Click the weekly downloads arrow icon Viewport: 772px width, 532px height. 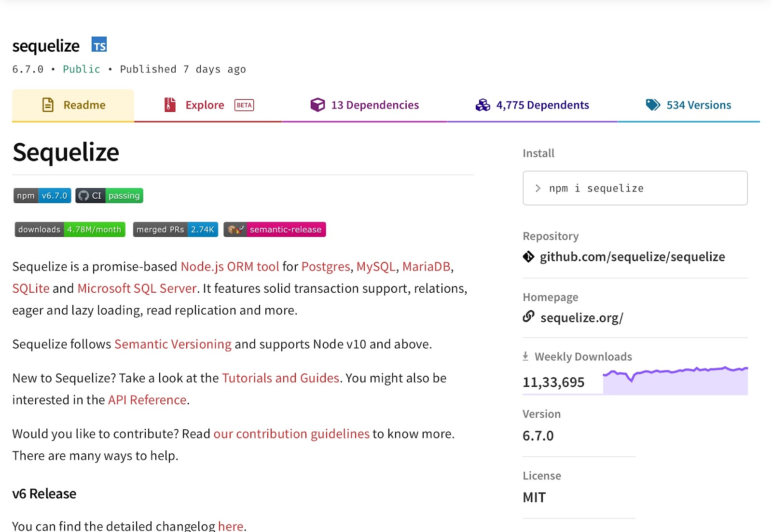pos(525,356)
